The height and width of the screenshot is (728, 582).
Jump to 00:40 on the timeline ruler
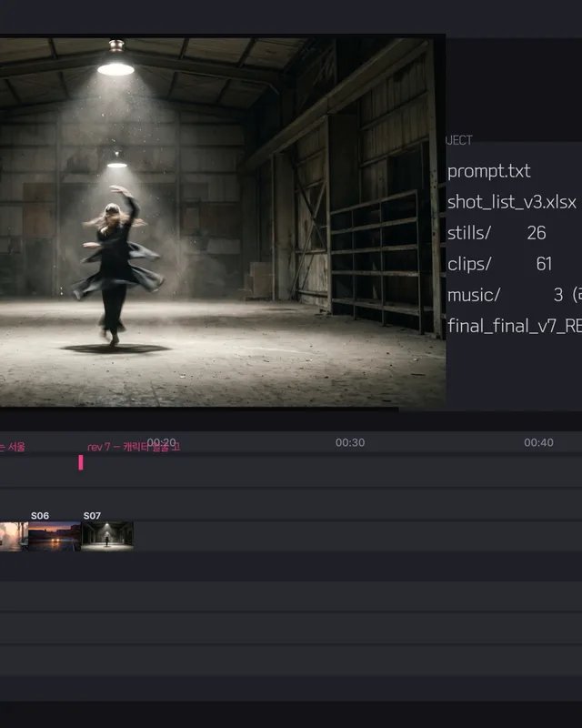coord(538,442)
